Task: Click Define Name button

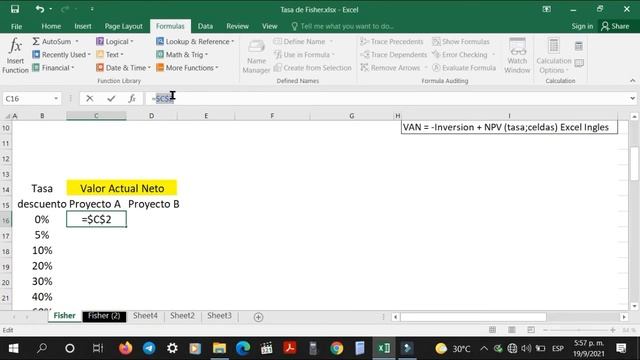Action: click(303, 42)
